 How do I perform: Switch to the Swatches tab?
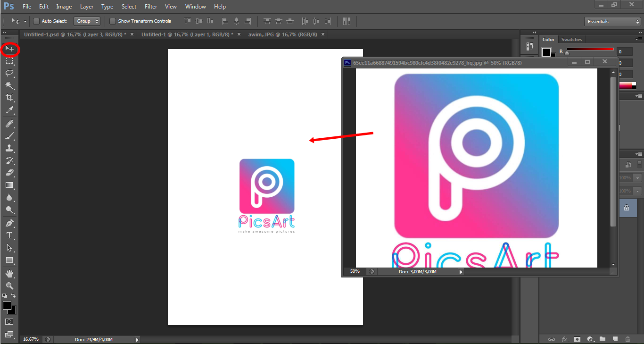click(571, 40)
